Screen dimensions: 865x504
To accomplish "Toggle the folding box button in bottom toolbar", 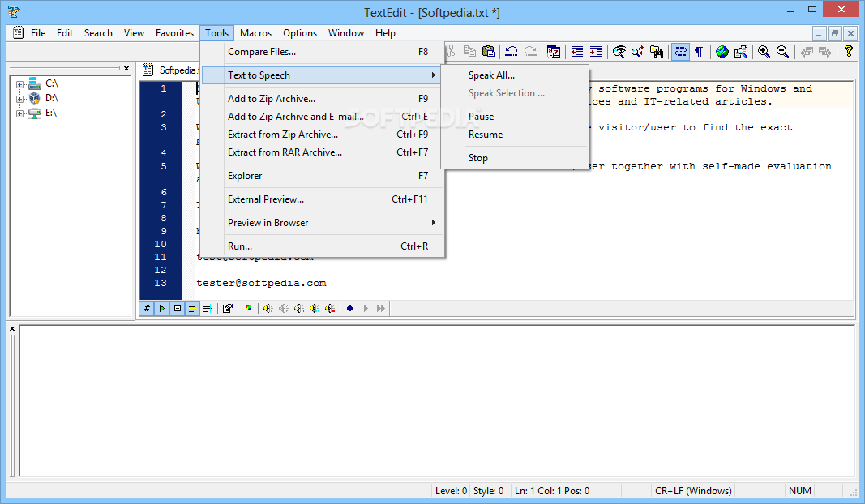I will tap(177, 308).
